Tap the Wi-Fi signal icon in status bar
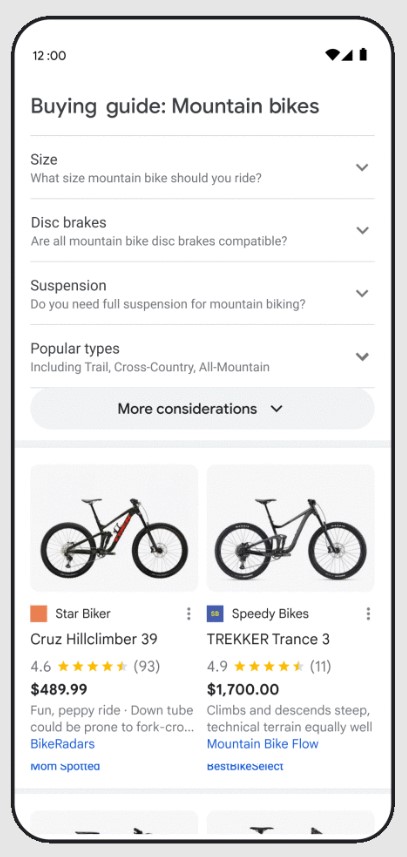407x857 pixels. pos(332,55)
